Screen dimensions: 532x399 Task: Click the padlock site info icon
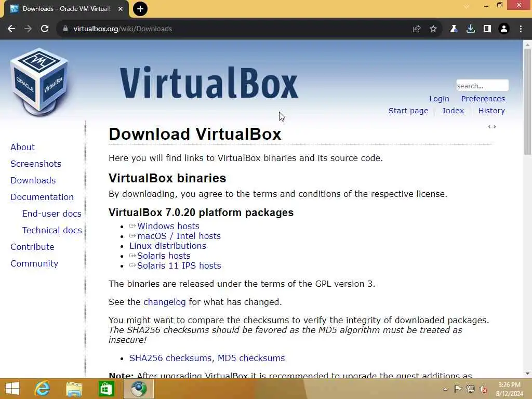[x=65, y=29]
